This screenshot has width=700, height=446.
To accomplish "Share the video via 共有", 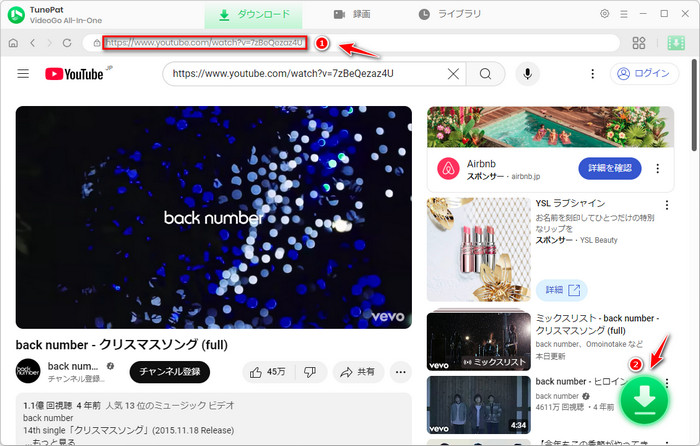I will 358,372.
